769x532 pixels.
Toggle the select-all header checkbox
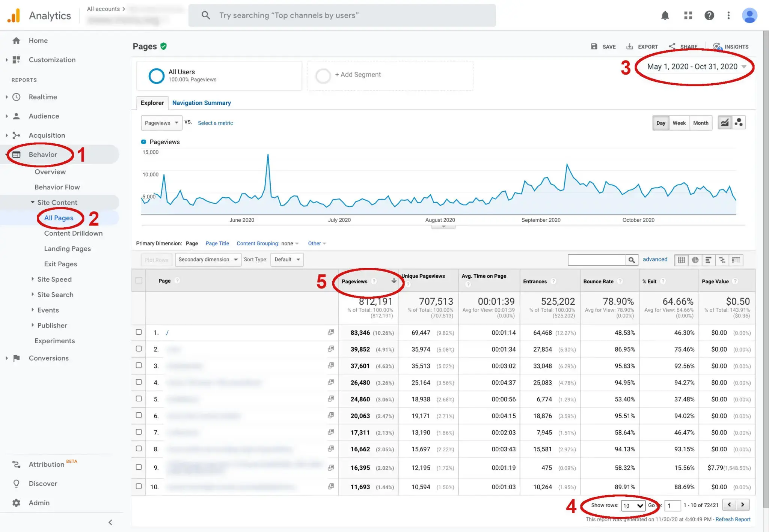click(139, 281)
